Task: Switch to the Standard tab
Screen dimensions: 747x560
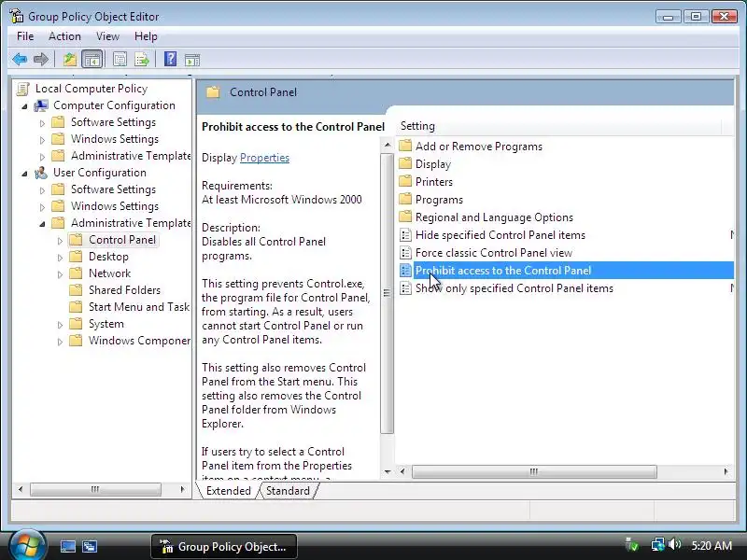Action: tap(288, 491)
